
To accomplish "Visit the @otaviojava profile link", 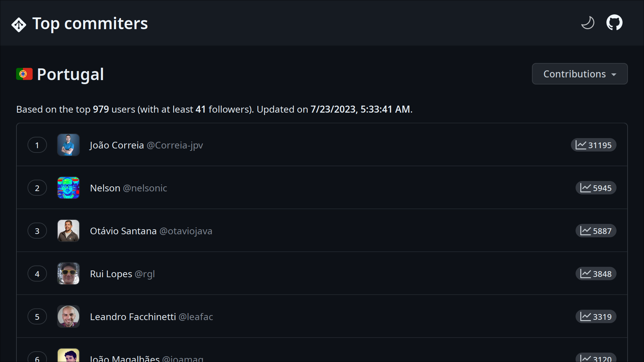I will click(186, 231).
